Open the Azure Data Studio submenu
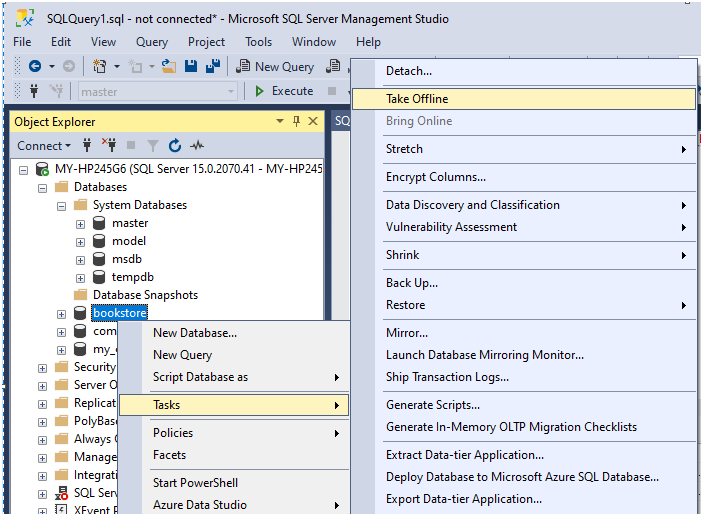703x516 pixels. tap(234, 505)
